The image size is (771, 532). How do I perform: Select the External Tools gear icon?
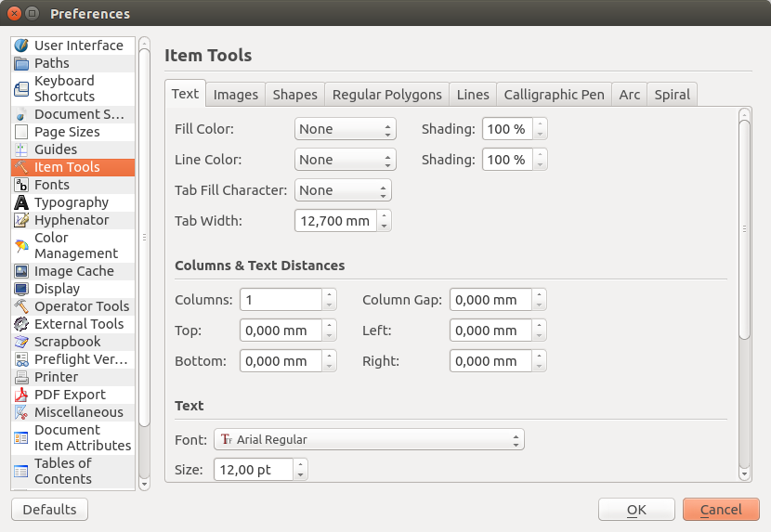pos(21,324)
